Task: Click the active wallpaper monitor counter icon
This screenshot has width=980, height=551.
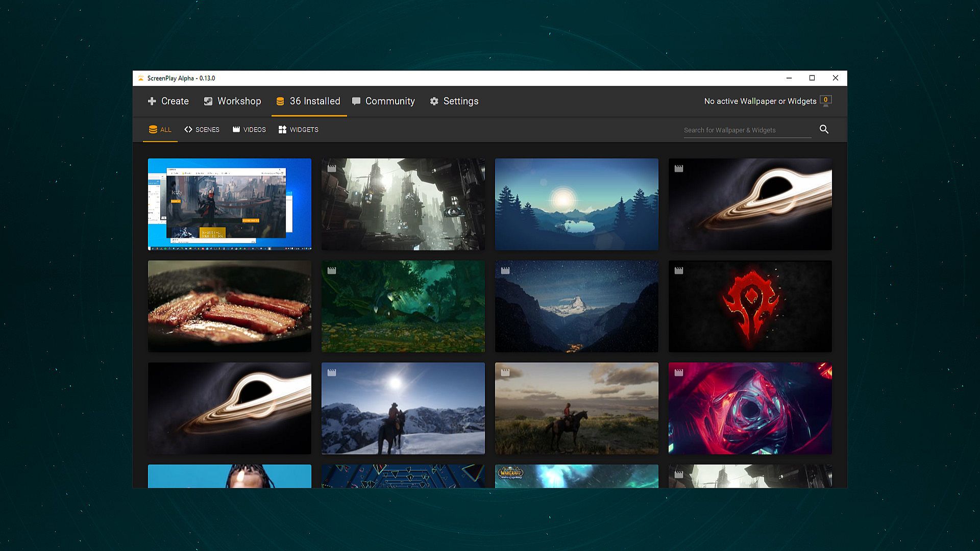Action: pyautogui.click(x=825, y=101)
